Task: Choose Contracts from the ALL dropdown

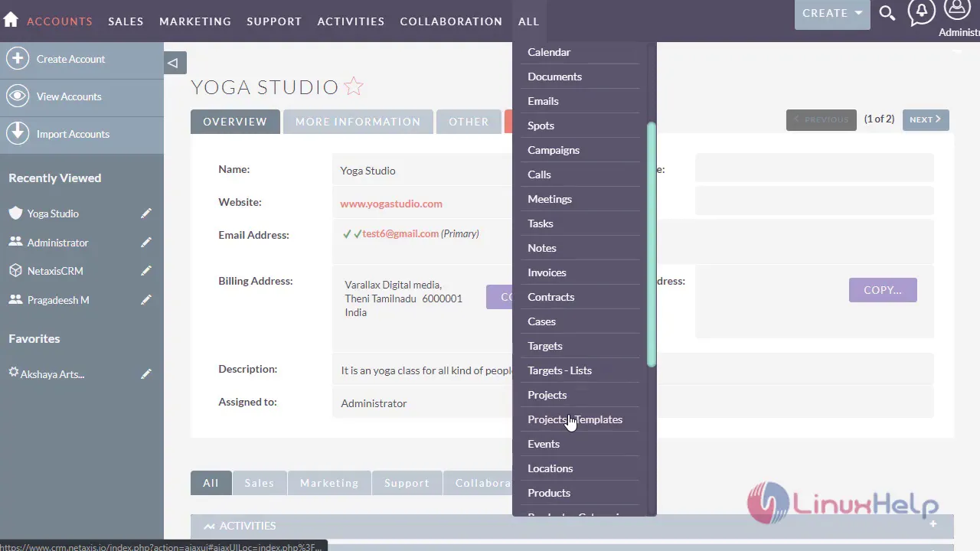Action: click(550, 297)
